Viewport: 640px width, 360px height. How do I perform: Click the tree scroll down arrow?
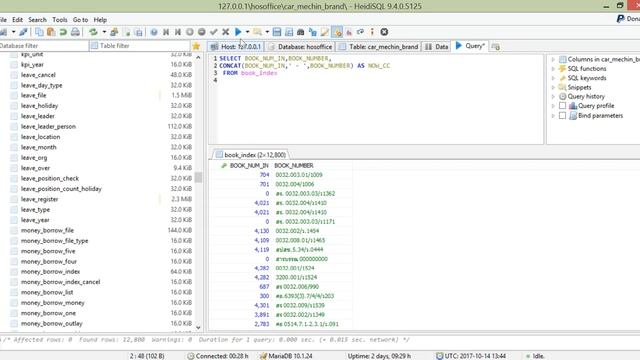coord(198,327)
